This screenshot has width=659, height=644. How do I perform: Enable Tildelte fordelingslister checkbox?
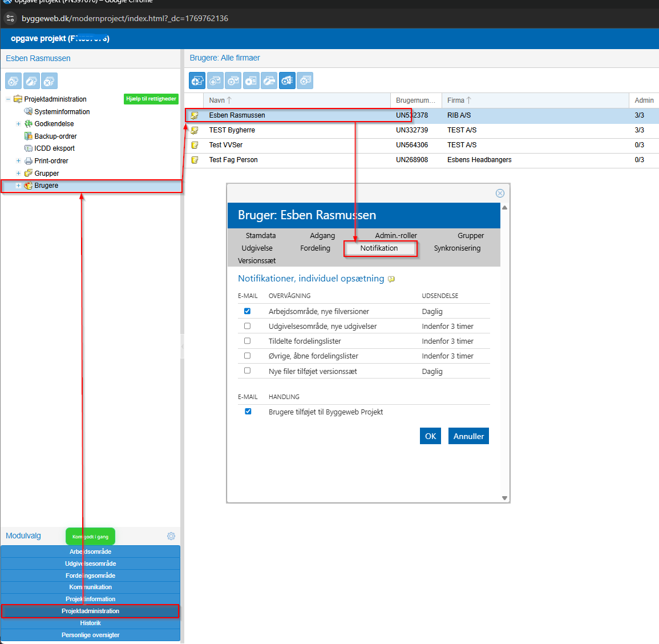(247, 341)
